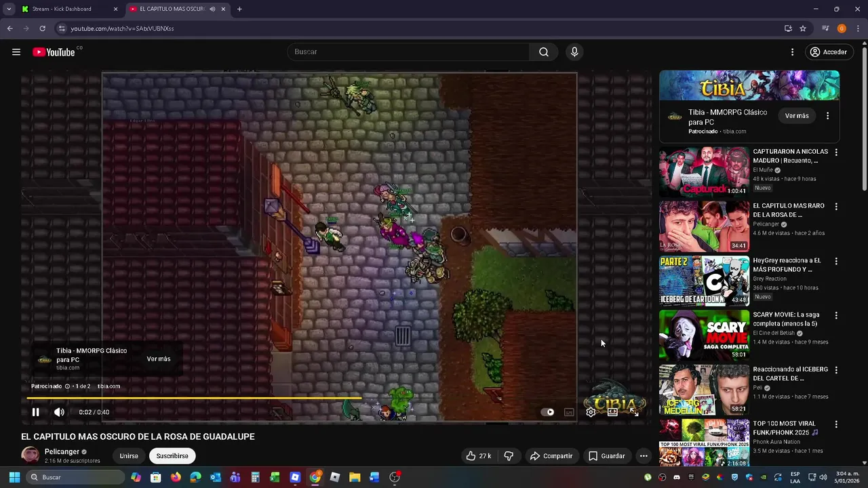Viewport: 868px width, 488px height.
Task: Toggle the autoplay switch in player
Action: tap(547, 412)
